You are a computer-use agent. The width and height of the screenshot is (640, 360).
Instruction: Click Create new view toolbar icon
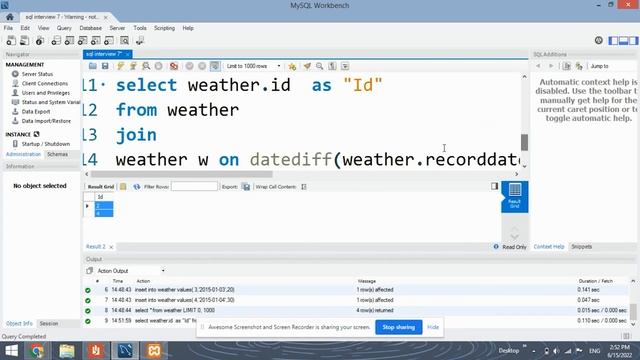click(82, 40)
